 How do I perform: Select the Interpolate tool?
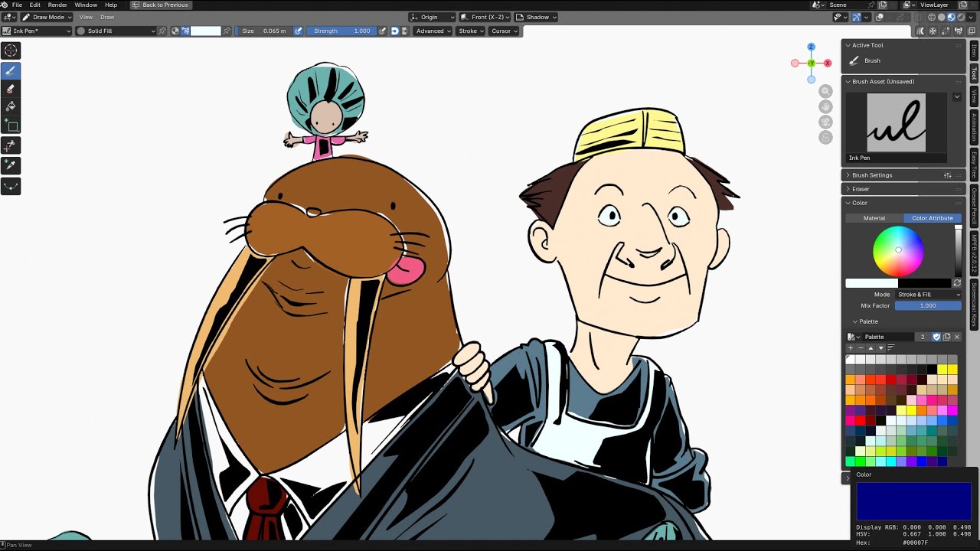coord(11,145)
